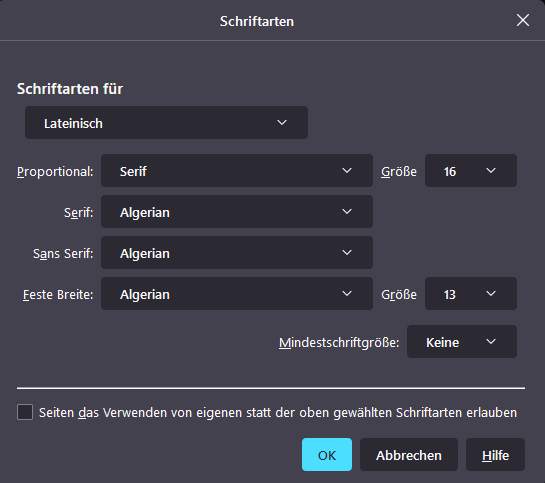The width and height of the screenshot is (545, 483).
Task: Click chevron next to size 16
Action: point(491,170)
